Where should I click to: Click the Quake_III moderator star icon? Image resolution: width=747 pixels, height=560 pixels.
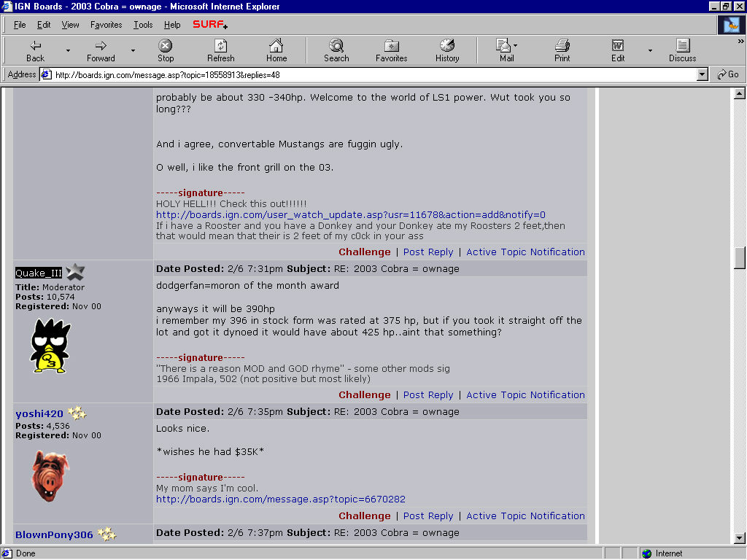pos(75,272)
